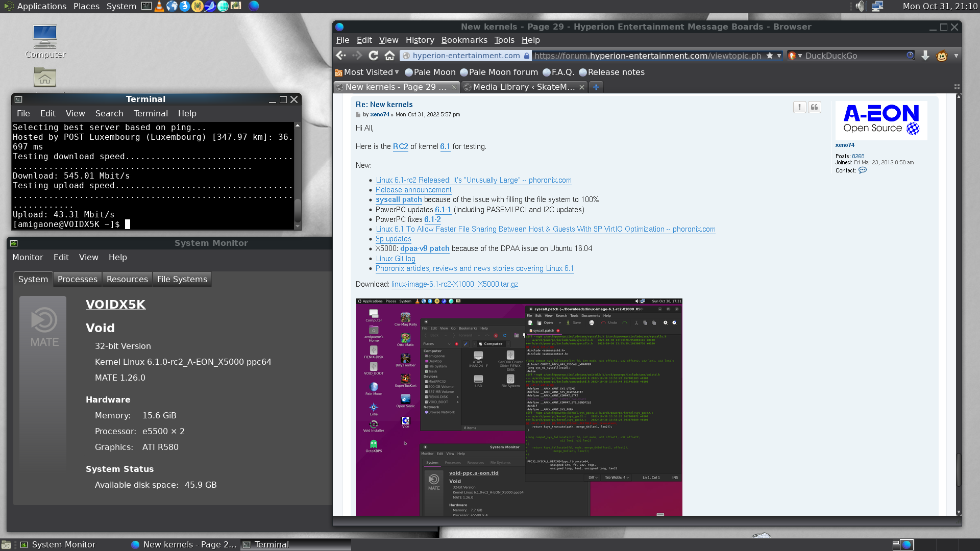Open the Release notes bookmark
The height and width of the screenshot is (551, 980).
611,72
